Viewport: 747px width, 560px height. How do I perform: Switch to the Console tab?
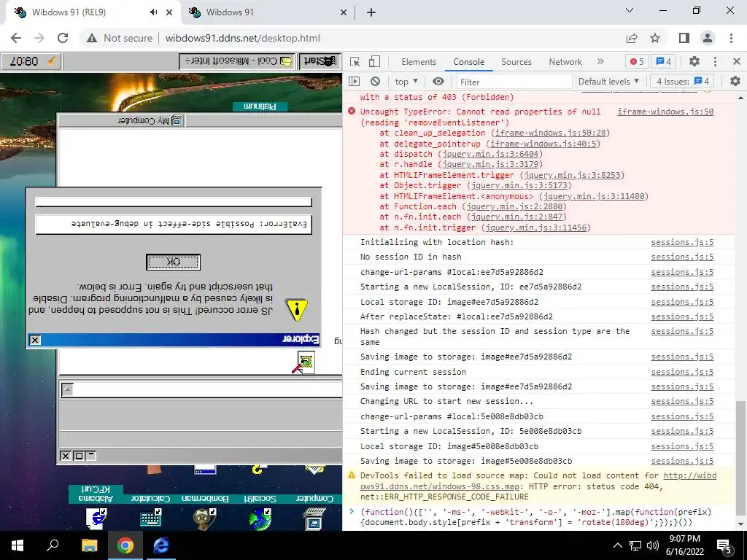click(469, 62)
